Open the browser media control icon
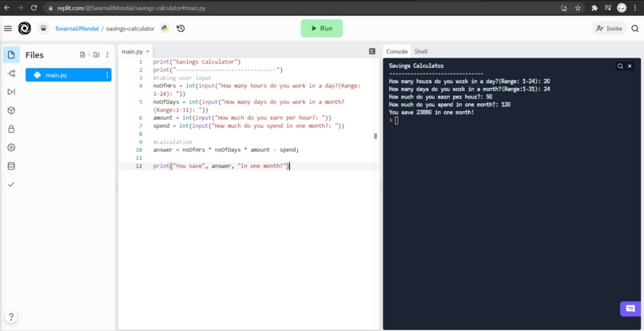 608,8
